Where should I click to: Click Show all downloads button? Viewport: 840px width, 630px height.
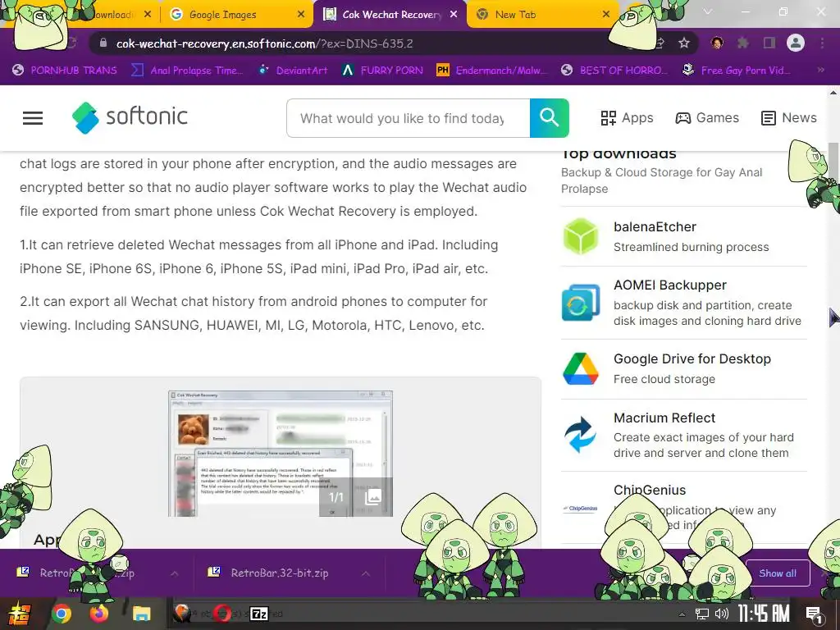(778, 573)
